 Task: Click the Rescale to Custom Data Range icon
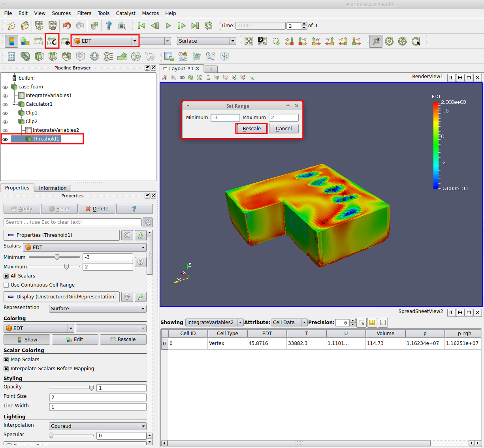click(x=52, y=41)
